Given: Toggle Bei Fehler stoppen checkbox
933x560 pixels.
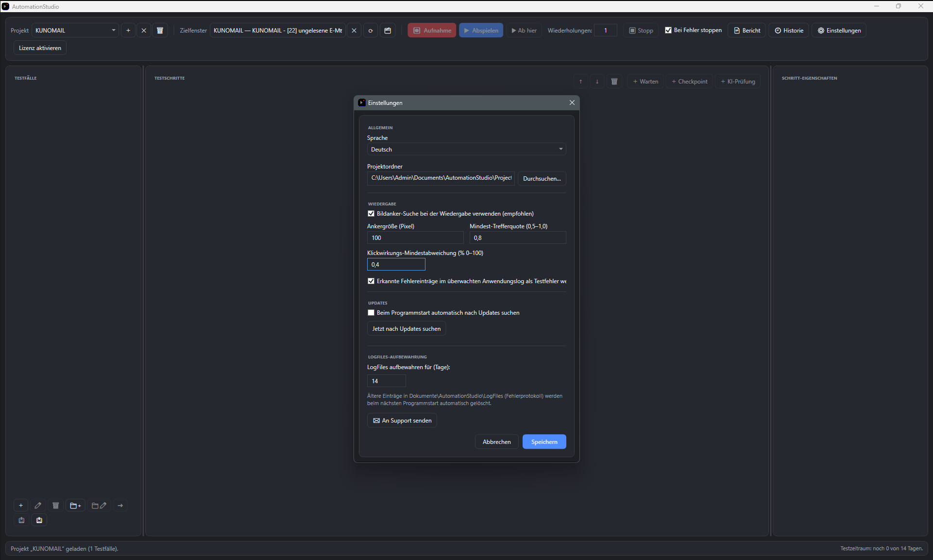Looking at the screenshot, I should click(x=668, y=30).
